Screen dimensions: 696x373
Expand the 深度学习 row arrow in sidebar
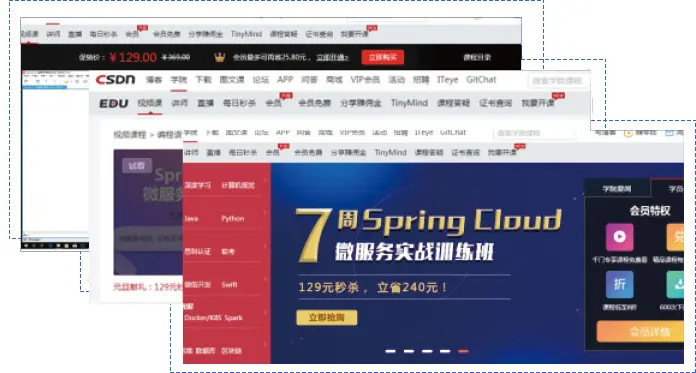(266, 180)
